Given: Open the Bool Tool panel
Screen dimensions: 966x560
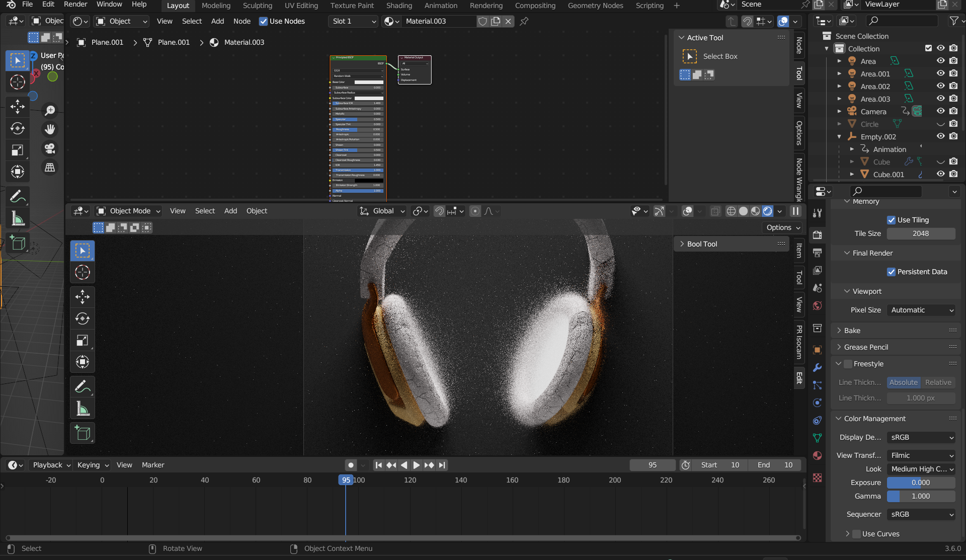Looking at the screenshot, I should (702, 244).
